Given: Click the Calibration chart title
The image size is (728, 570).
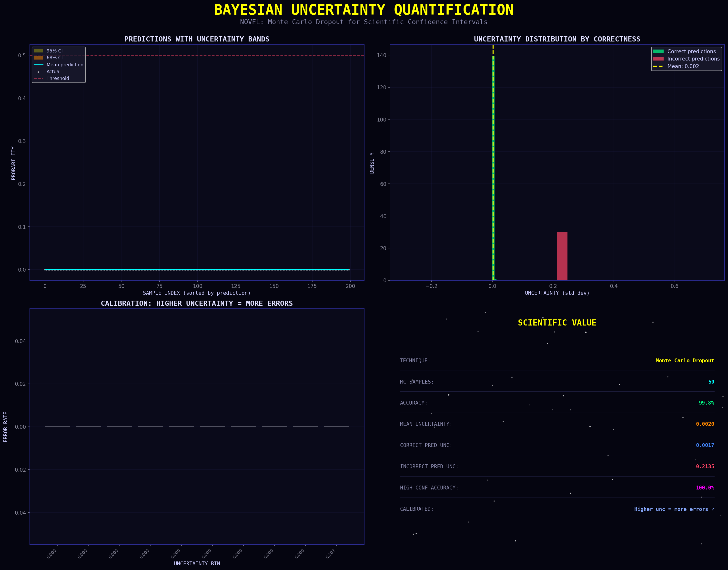Looking at the screenshot, I should (197, 303).
